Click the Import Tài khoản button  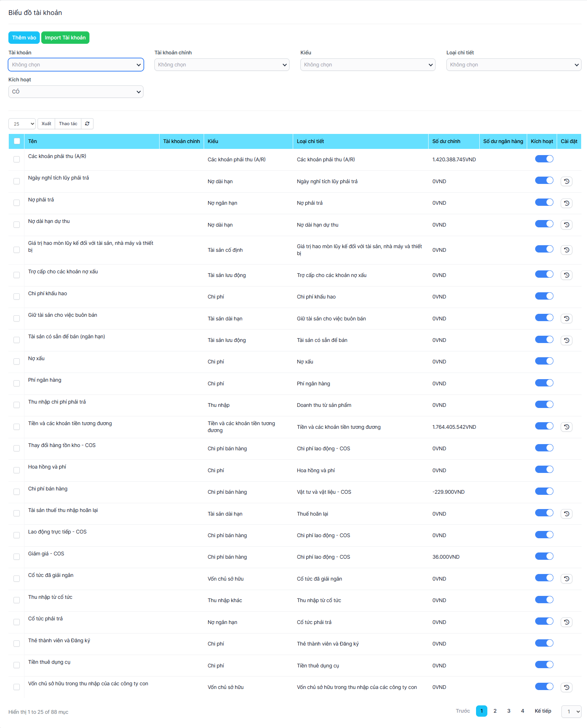pyautogui.click(x=65, y=38)
